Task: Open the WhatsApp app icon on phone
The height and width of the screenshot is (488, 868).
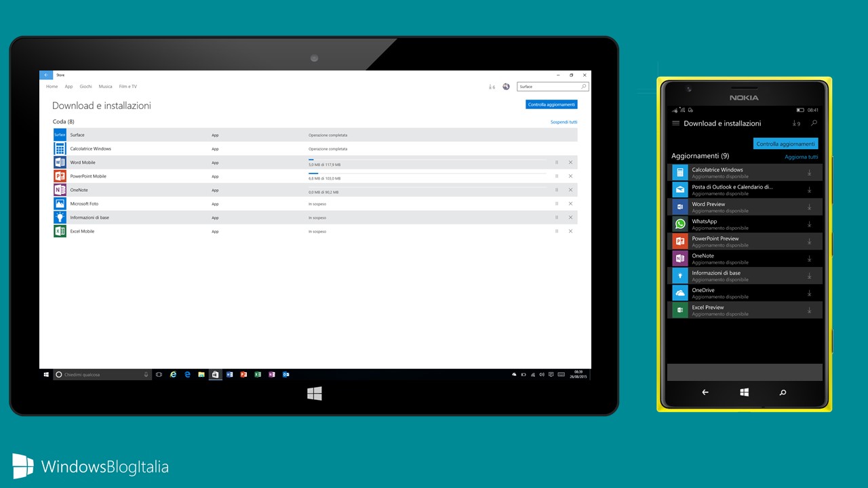Action: [679, 224]
